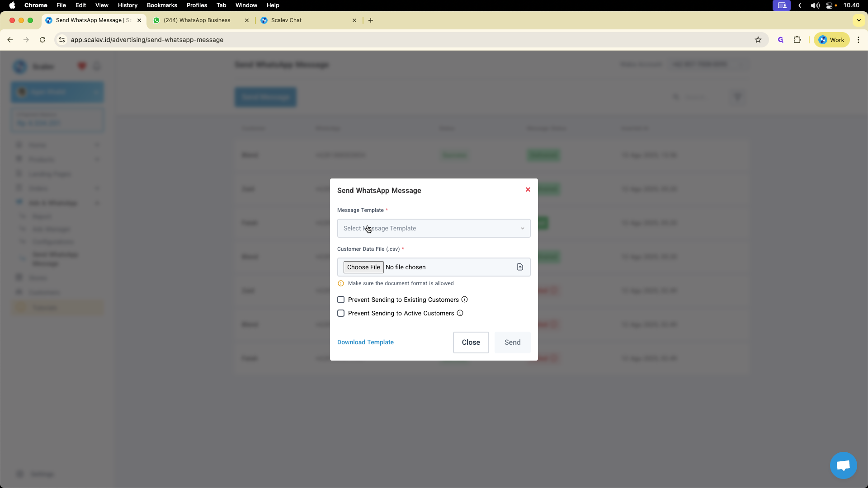
Task: Click Choose File to upload customer data
Action: click(363, 267)
